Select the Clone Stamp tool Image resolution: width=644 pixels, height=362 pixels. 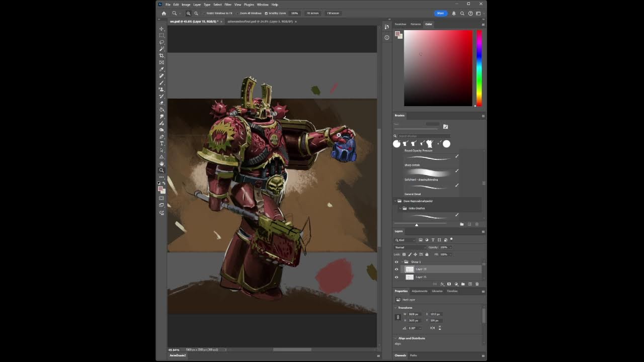162,89
